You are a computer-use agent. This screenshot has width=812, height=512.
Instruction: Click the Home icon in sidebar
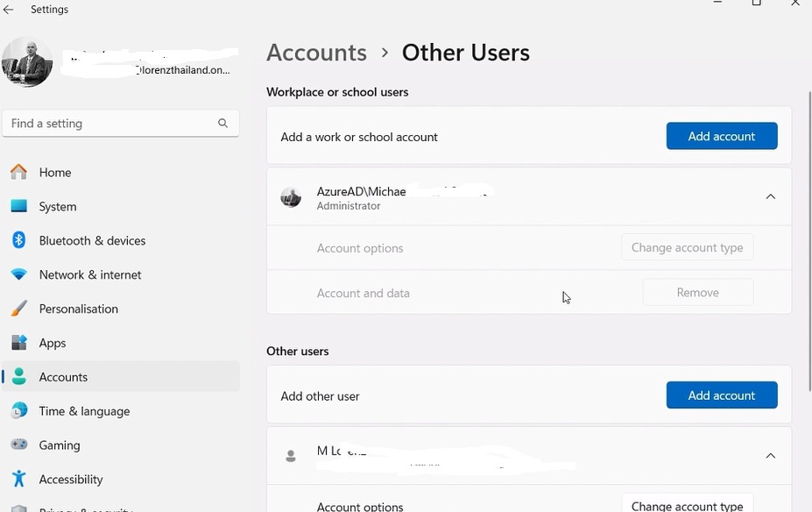pyautogui.click(x=18, y=172)
